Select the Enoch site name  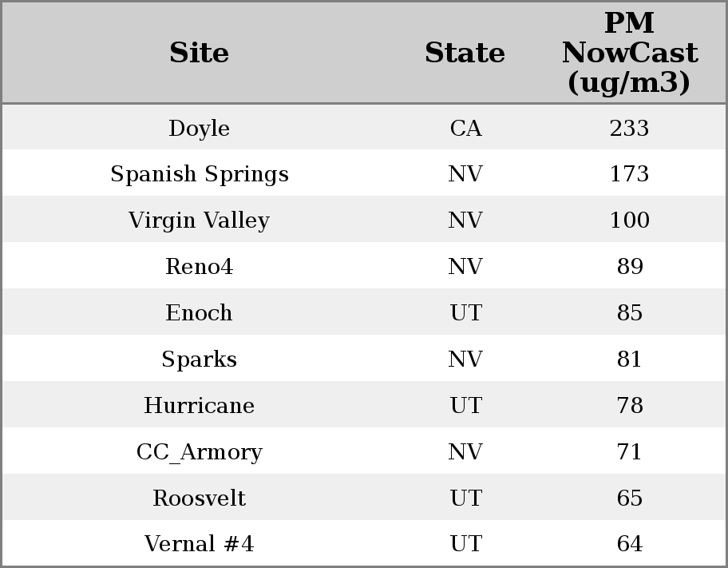click(x=199, y=313)
